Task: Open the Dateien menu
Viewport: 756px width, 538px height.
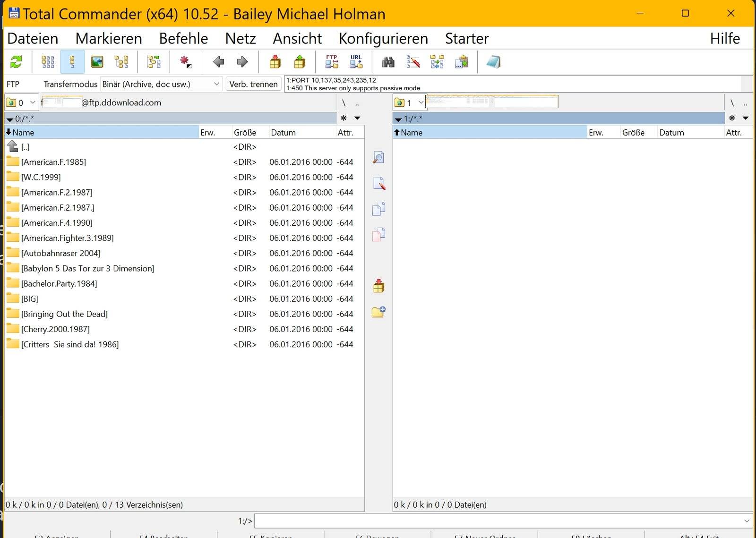Action: [33, 38]
